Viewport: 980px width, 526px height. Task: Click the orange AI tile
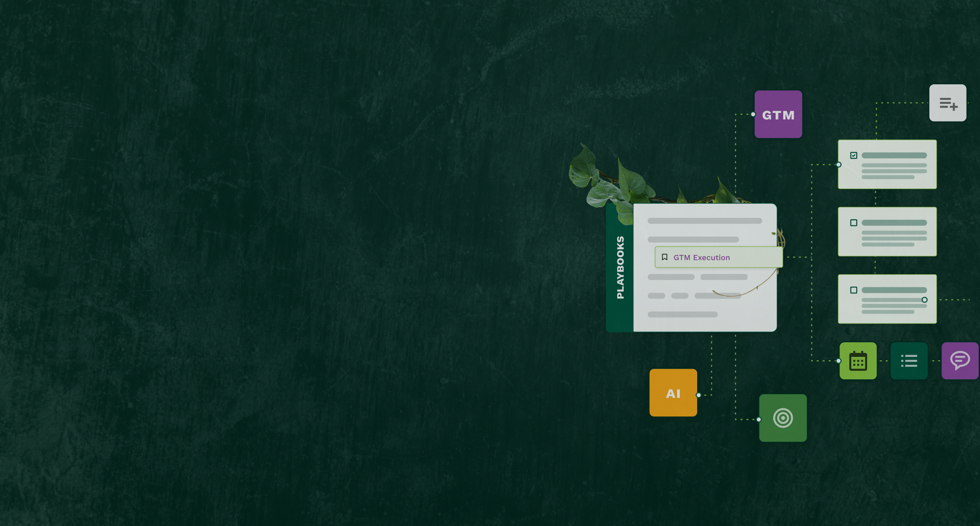(673, 393)
